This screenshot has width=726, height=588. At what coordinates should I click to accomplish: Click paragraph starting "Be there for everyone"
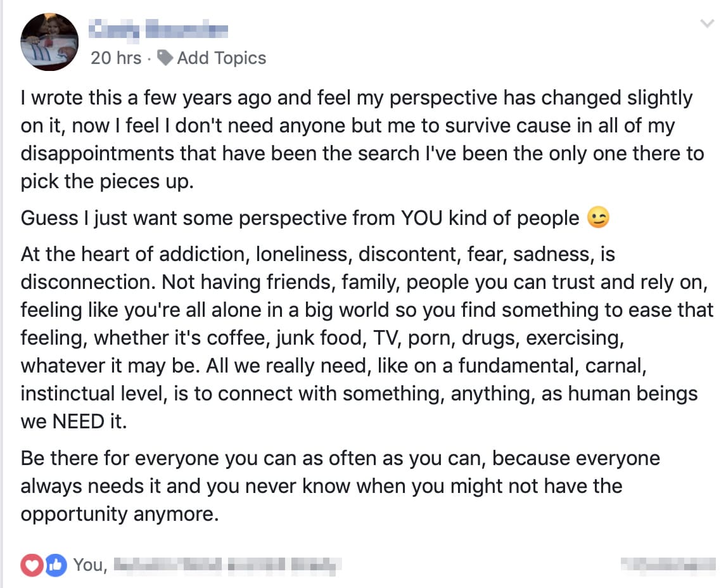pyautogui.click(x=340, y=486)
